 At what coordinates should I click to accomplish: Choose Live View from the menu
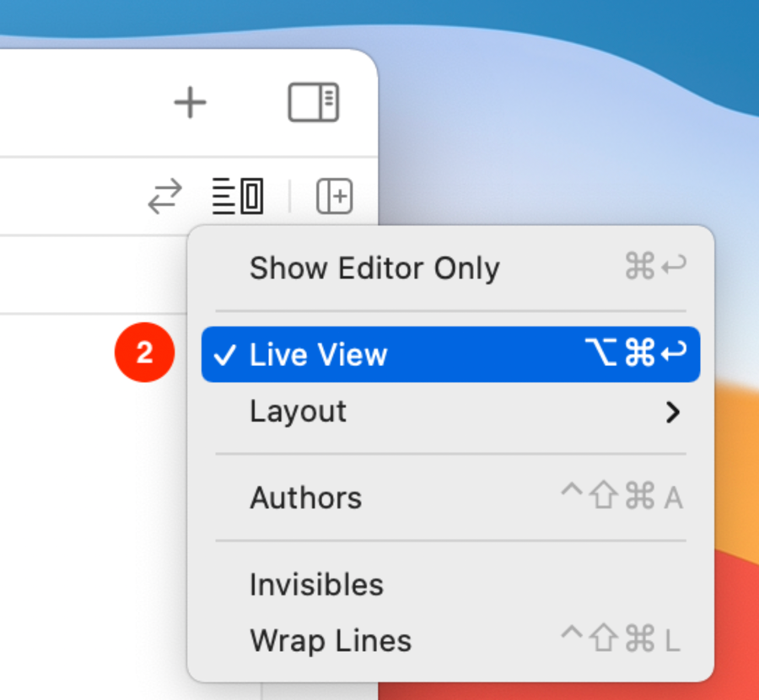[x=319, y=355]
